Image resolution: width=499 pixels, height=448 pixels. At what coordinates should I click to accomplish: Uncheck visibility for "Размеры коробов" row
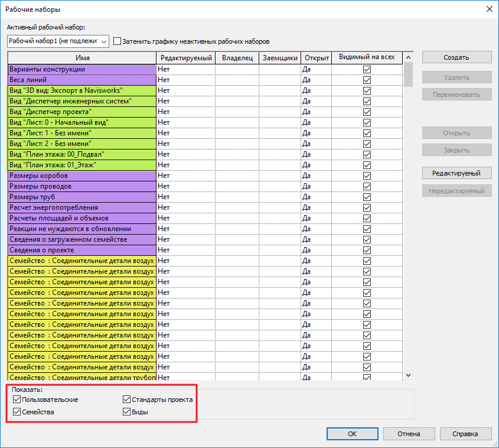[367, 176]
